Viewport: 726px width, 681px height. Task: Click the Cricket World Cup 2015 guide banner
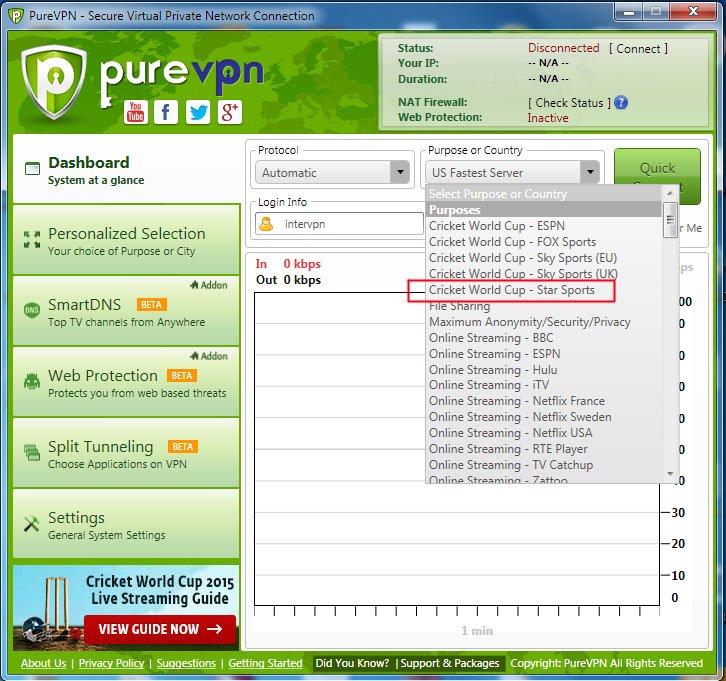(x=126, y=608)
